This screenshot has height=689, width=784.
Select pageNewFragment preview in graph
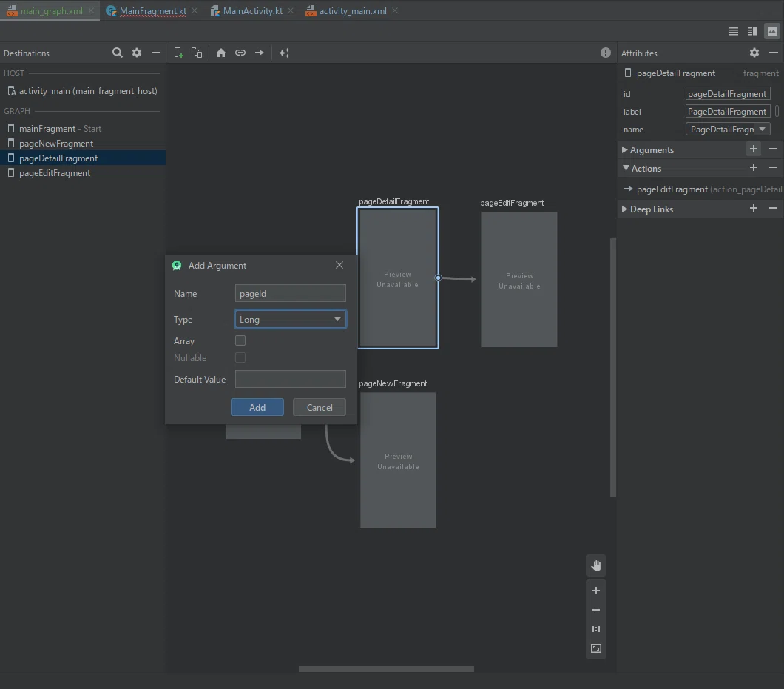click(398, 460)
